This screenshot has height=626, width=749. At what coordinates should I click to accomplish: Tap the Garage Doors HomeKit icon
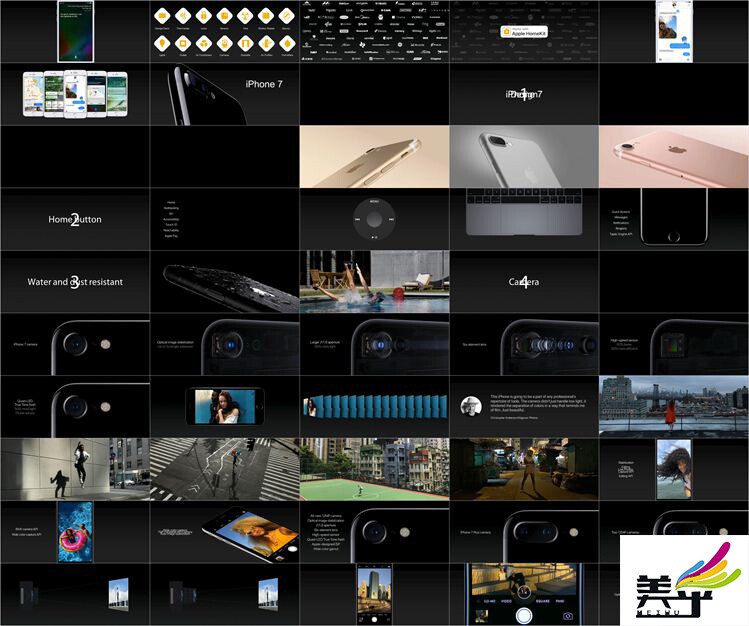162,16
